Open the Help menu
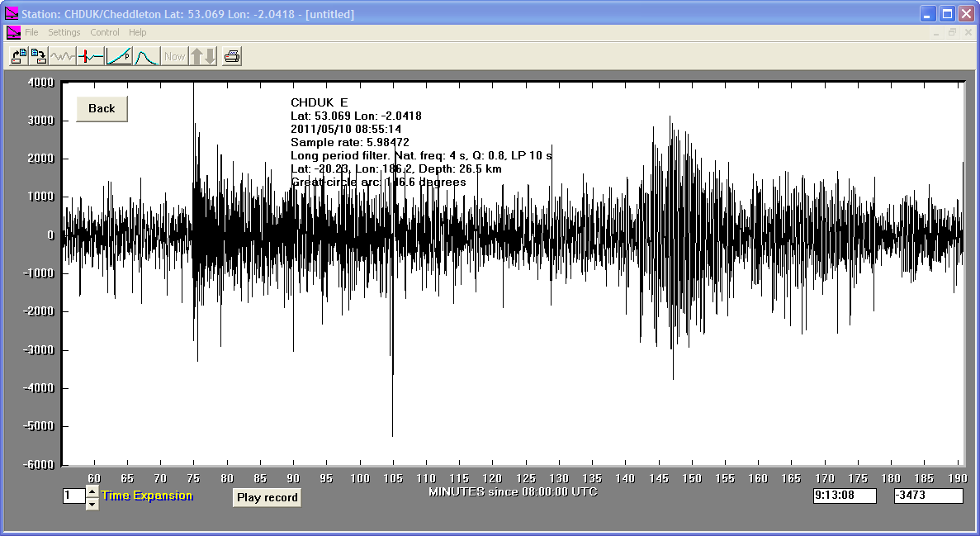 point(138,32)
